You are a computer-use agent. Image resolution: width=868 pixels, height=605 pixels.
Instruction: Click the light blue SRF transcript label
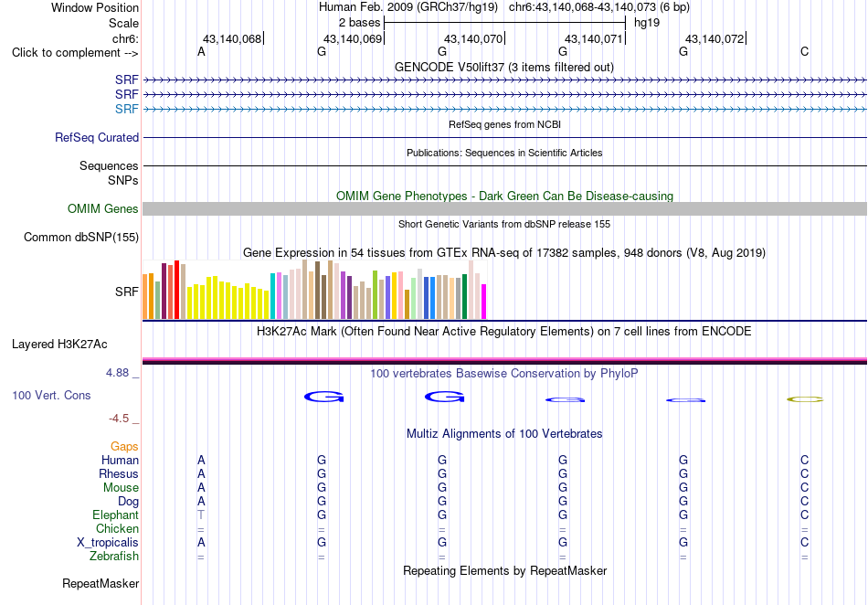tap(127, 109)
